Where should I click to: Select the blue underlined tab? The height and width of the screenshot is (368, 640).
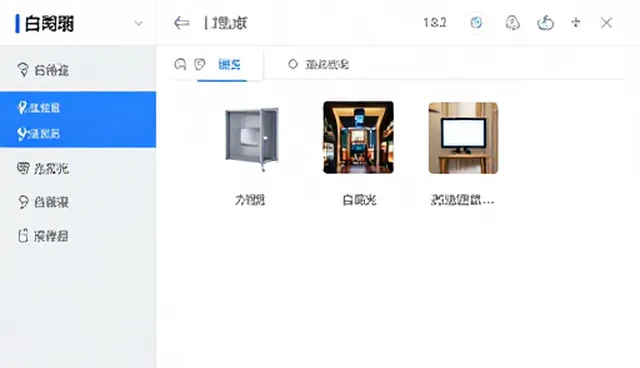point(229,64)
